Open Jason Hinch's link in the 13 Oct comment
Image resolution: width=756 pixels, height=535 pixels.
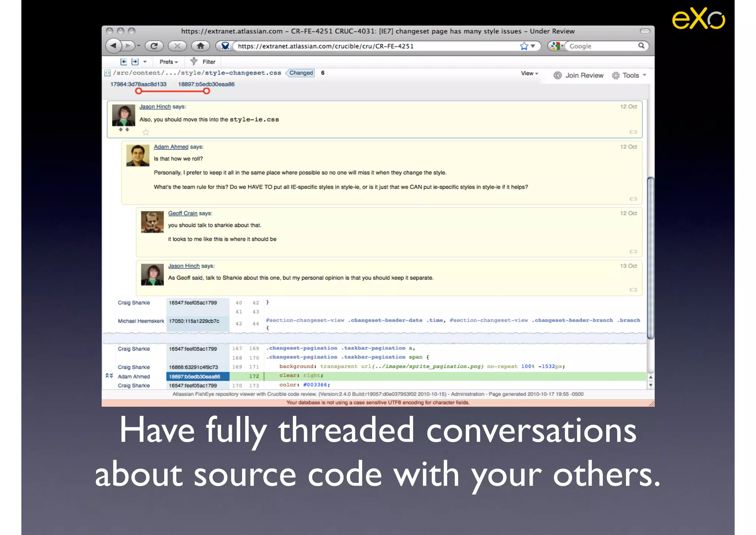click(x=184, y=266)
